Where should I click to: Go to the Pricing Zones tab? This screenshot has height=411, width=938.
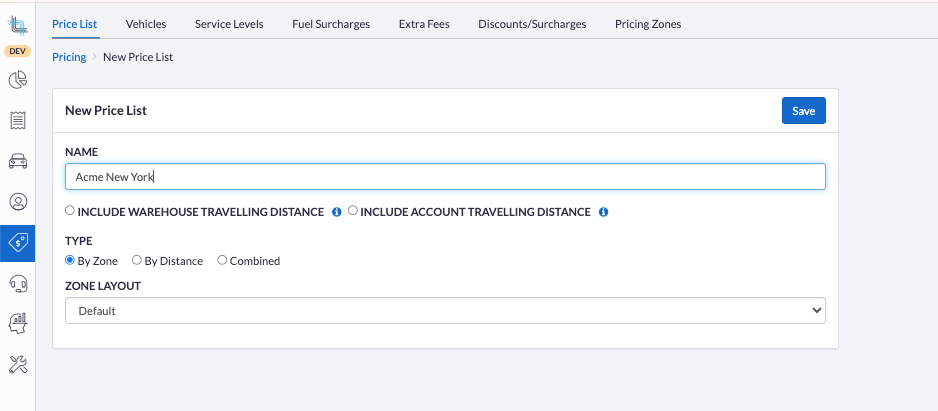tap(648, 24)
